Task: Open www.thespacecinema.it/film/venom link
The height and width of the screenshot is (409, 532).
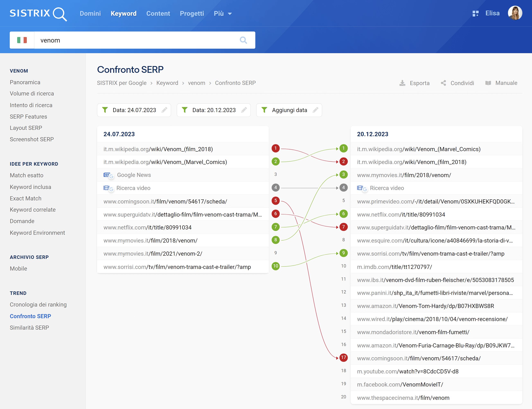Action: (x=403, y=398)
